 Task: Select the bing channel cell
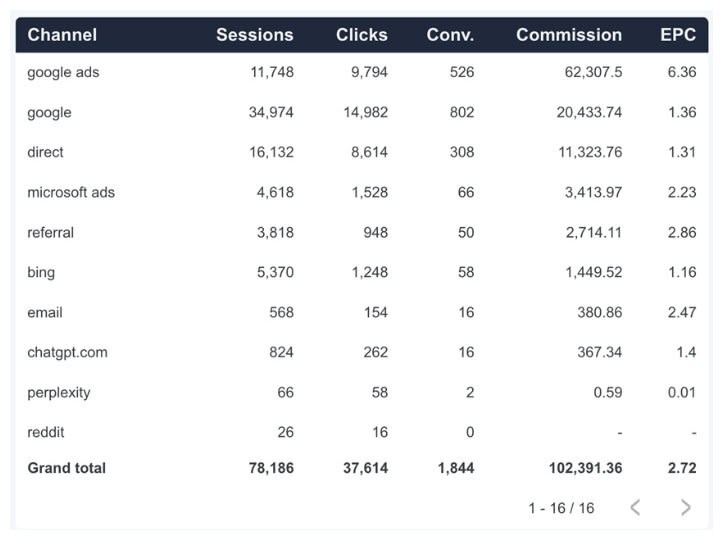[41, 272]
